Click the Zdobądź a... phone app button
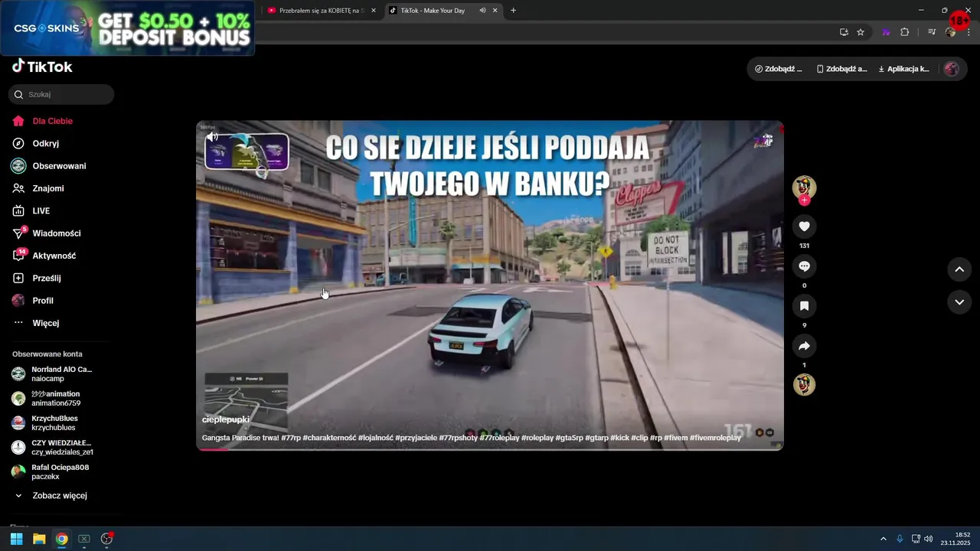Image resolution: width=980 pixels, height=551 pixels. click(841, 69)
